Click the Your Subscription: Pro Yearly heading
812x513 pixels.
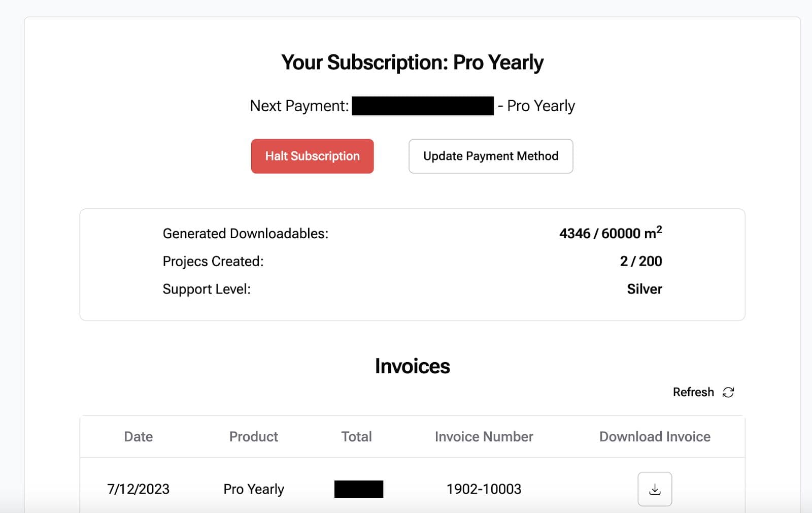412,62
